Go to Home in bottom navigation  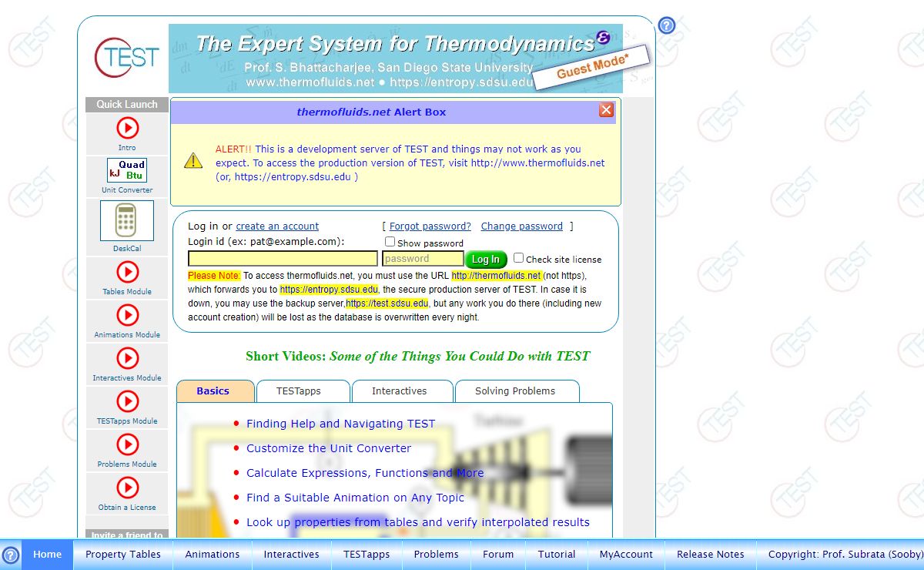tap(47, 555)
